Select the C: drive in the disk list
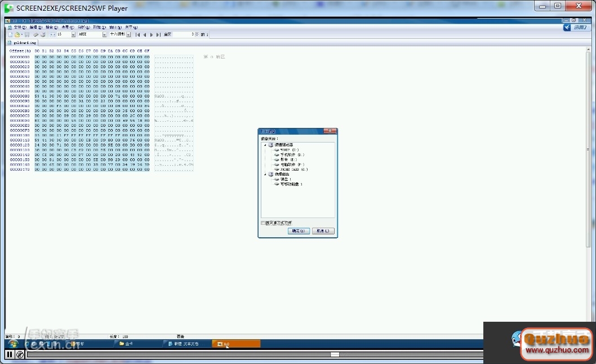 (x=288, y=150)
